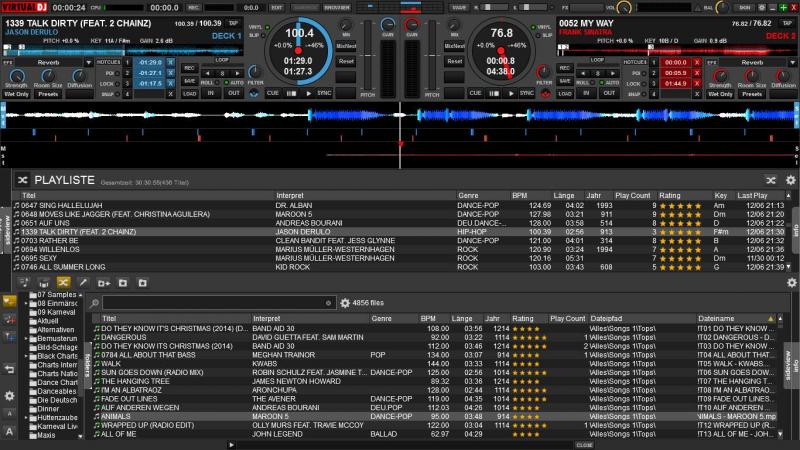This screenshot has width=800, height=450.
Task: Toggle the highlighted shuffle icon in browser toolbar
Action: (x=63, y=282)
